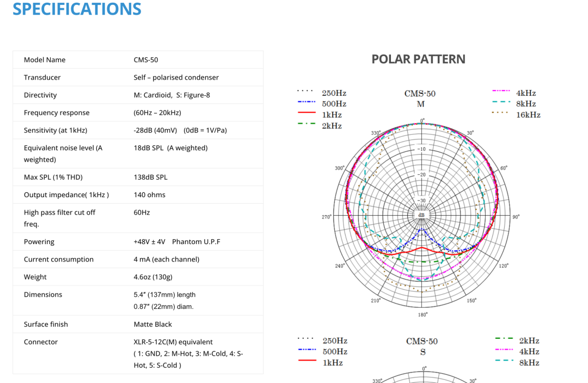Screen dimensions: 588x383
Task: Click the SPECIFICATIONS heading
Action: pos(77,8)
